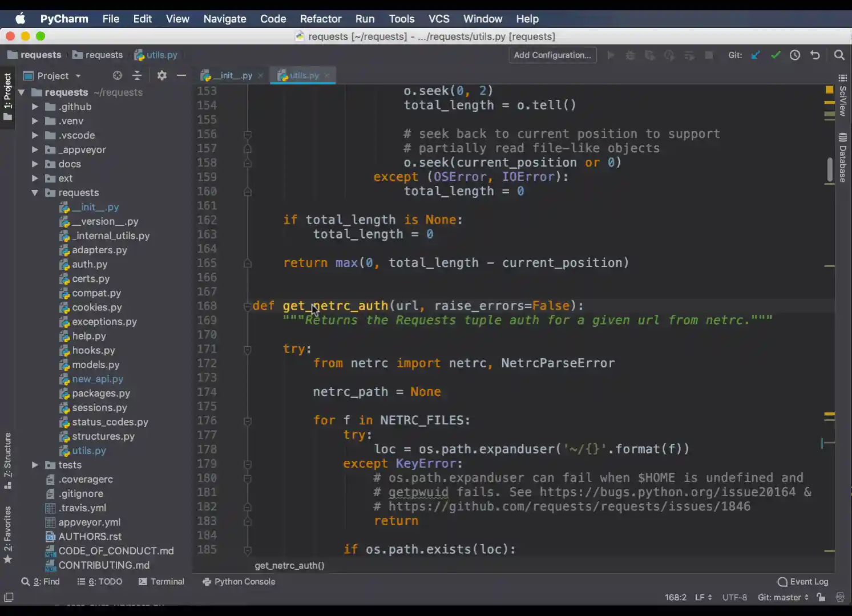Hide the Project tool window
This screenshot has height=616, width=852.
[181, 75]
